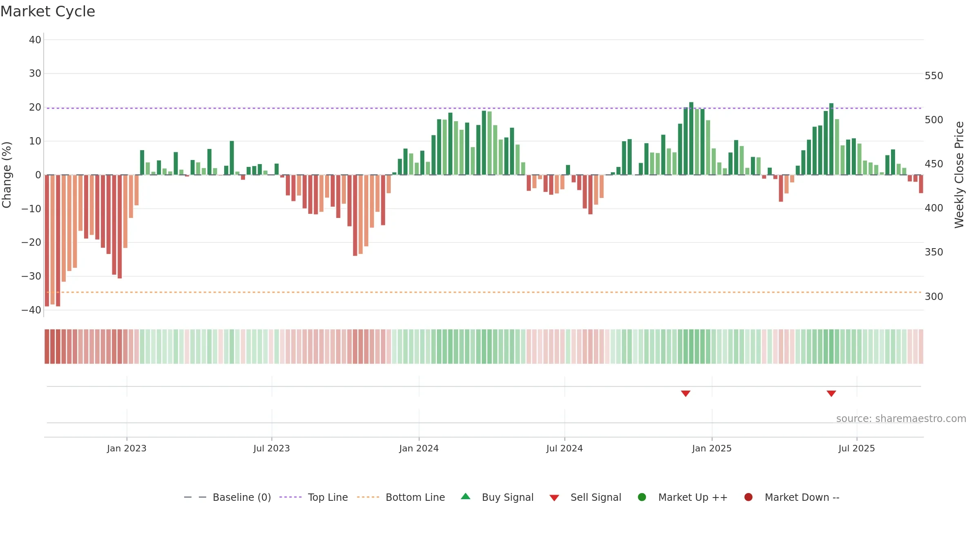
Task: Click the 10 tick on left axis
Action: point(35,141)
